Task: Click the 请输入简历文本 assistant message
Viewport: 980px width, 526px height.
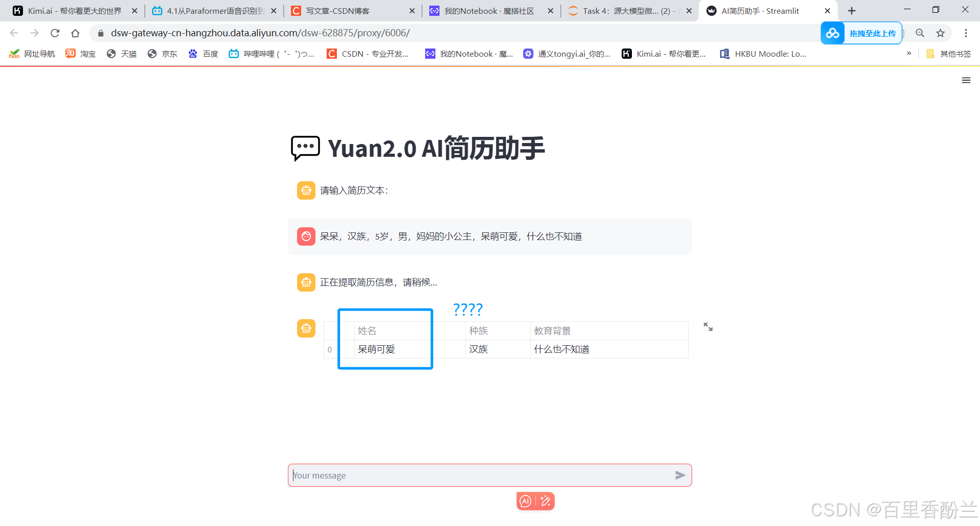Action: [x=354, y=190]
